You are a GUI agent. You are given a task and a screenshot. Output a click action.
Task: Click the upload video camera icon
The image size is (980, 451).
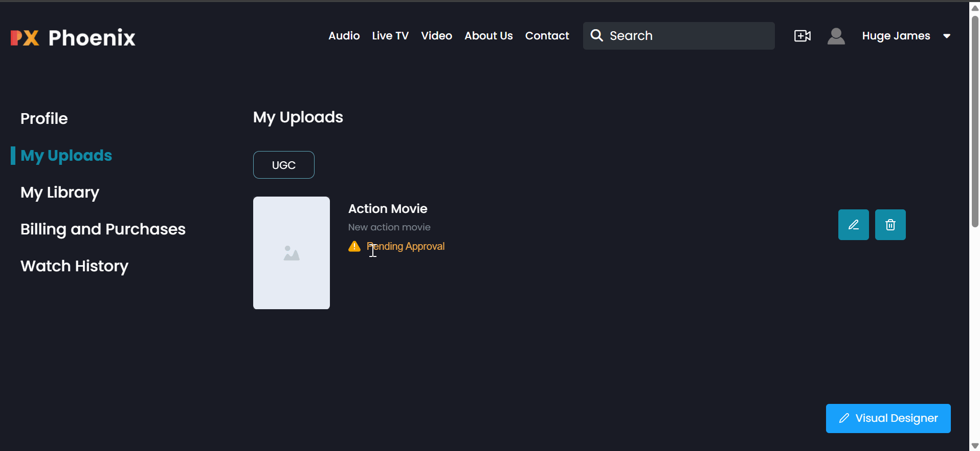[x=802, y=36]
